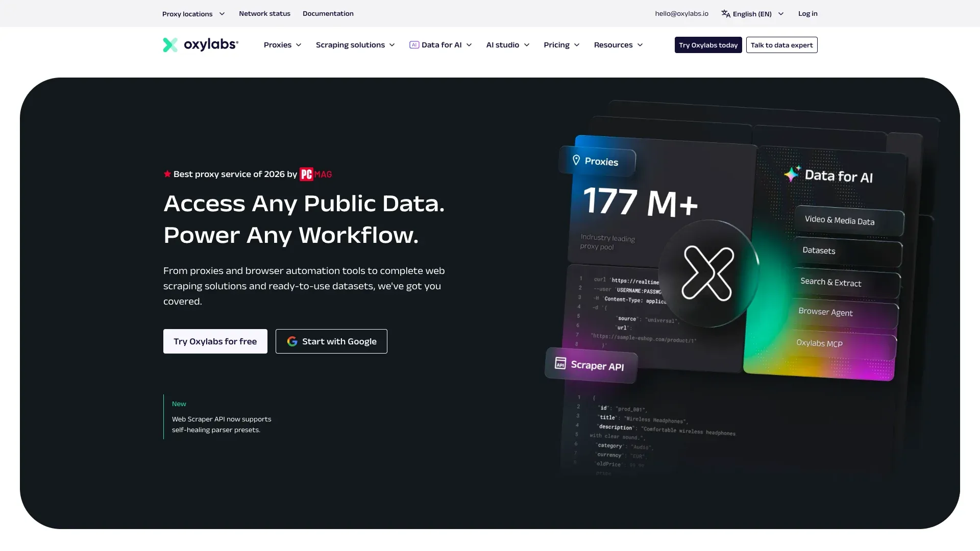
Task: Click Talk to data expert
Action: [781, 45]
